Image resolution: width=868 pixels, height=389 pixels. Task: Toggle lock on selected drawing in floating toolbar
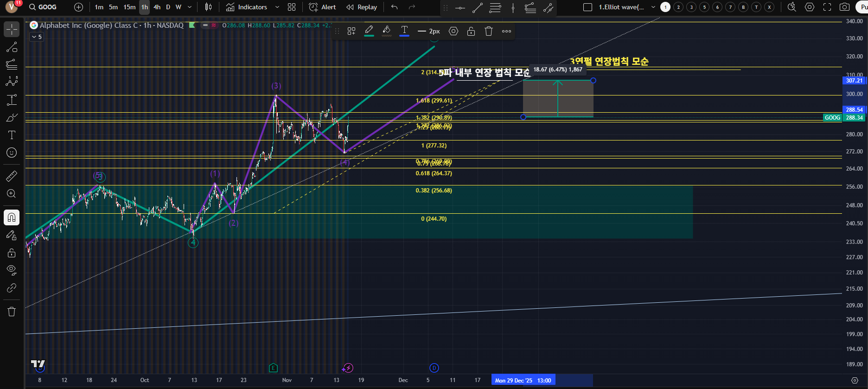[x=471, y=31]
